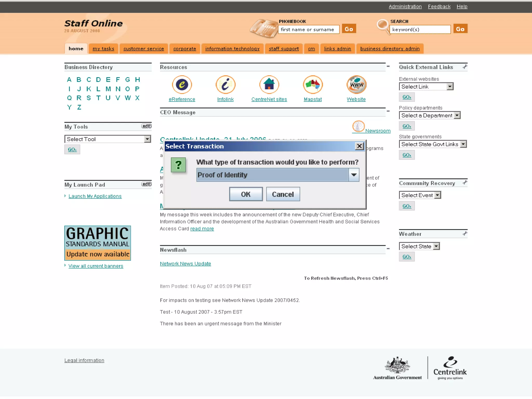532x399 pixels.
Task: Click the Centrelink logo
Action: tap(450, 368)
